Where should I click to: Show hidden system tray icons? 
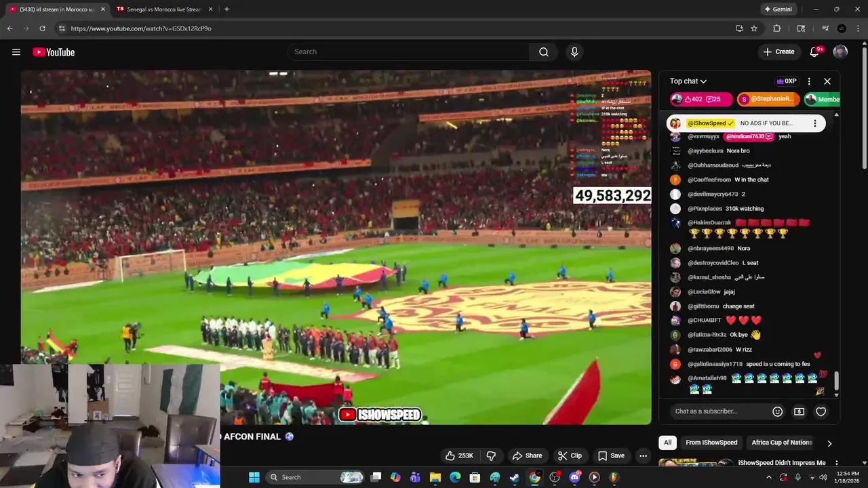click(x=769, y=477)
